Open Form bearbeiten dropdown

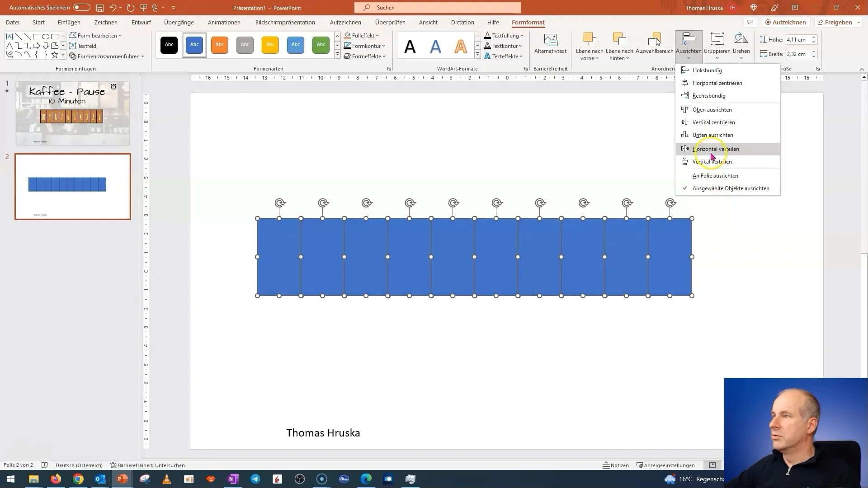tap(95, 35)
